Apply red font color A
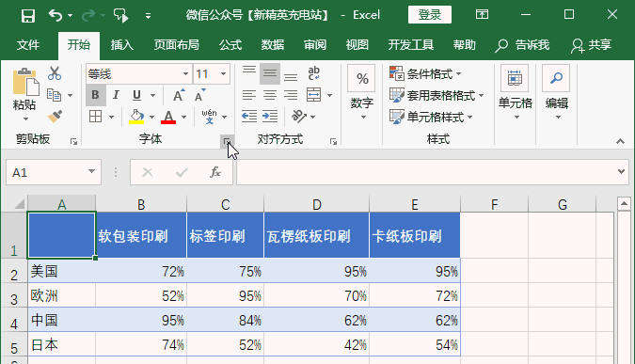The width and height of the screenshot is (635, 364). click(168, 117)
